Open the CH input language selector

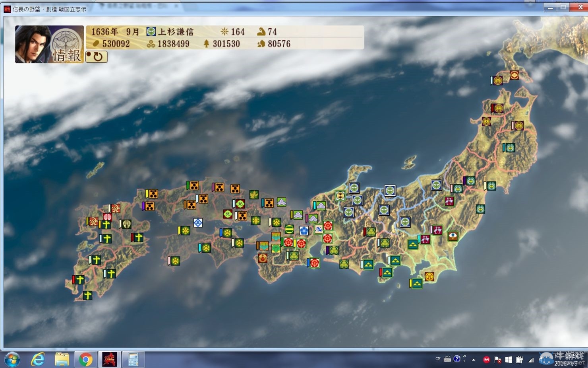click(438, 359)
